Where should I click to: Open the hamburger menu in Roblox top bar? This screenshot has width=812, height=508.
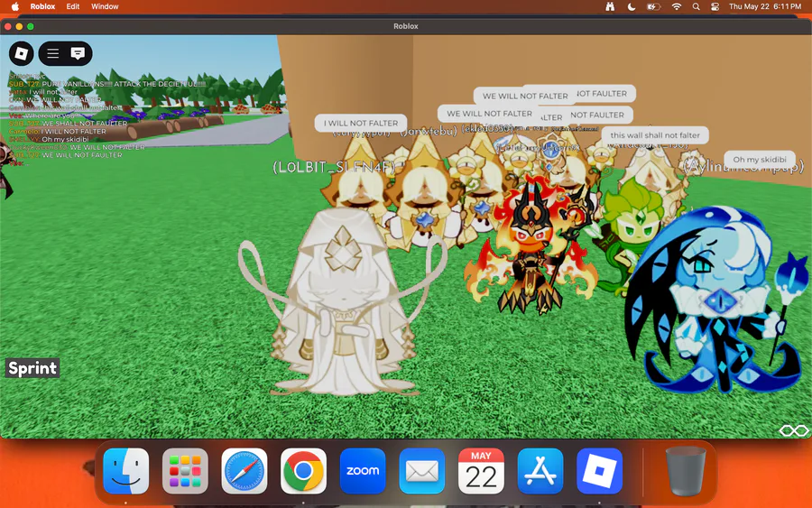[53, 53]
